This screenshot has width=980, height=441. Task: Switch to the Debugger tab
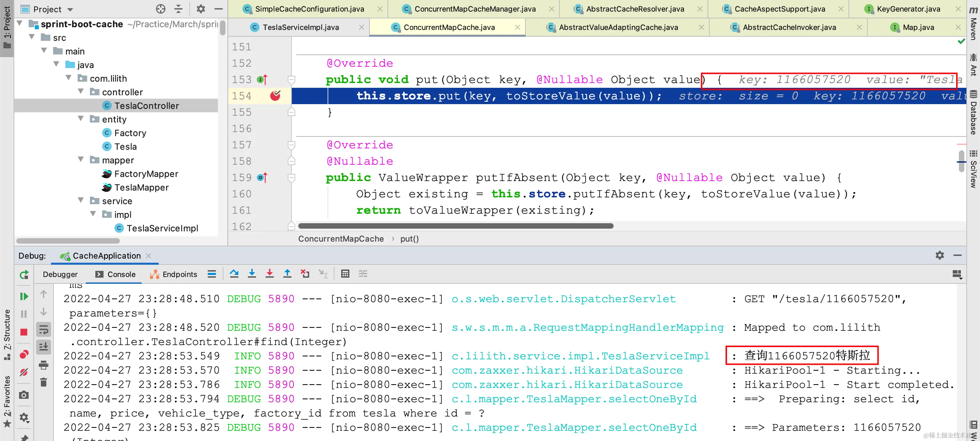[60, 274]
